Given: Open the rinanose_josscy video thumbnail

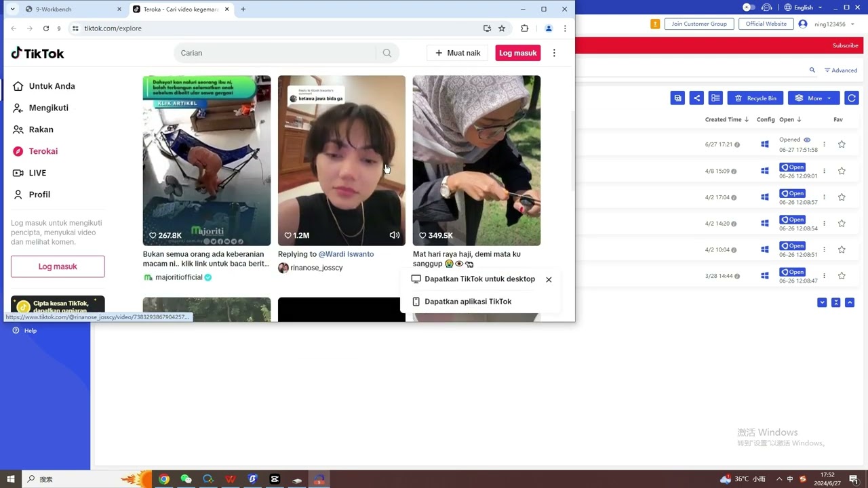Looking at the screenshot, I should [342, 161].
